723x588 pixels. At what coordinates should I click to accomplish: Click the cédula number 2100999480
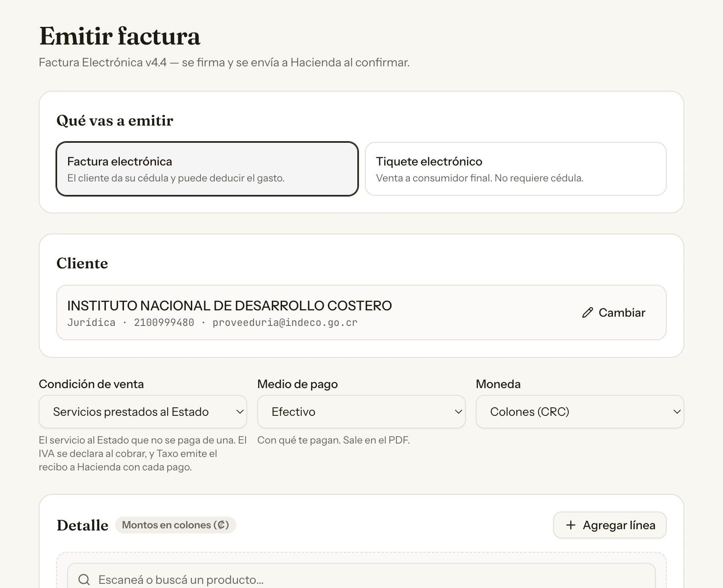point(164,323)
